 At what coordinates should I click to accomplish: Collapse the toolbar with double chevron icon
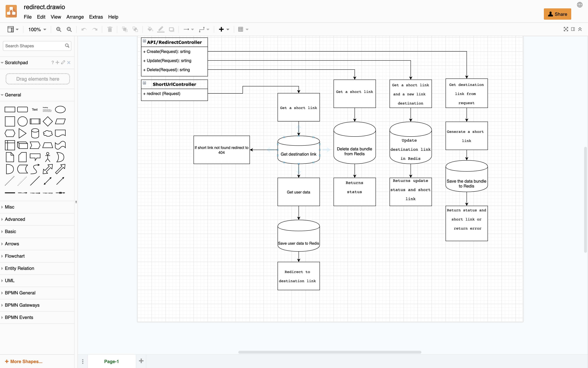(580, 29)
